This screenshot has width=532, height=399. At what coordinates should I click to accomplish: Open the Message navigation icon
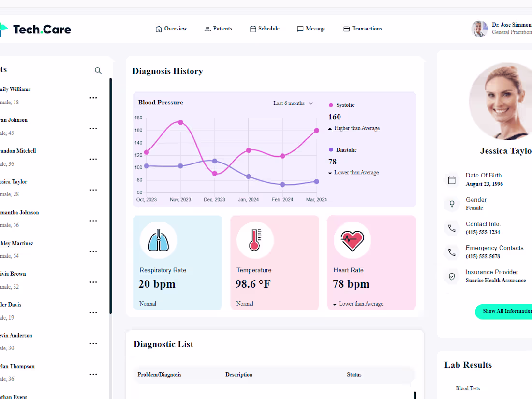point(299,29)
